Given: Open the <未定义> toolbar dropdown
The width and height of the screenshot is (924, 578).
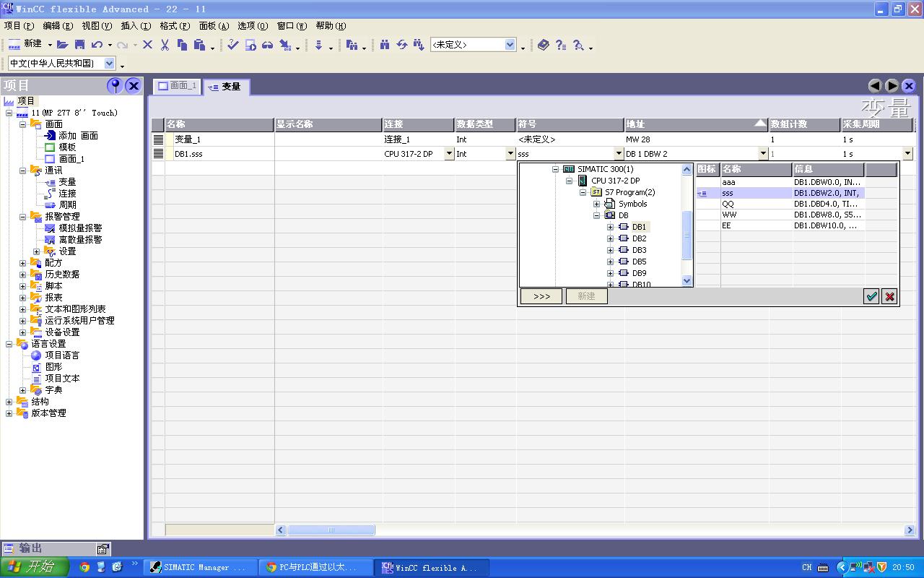Looking at the screenshot, I should click(x=510, y=45).
